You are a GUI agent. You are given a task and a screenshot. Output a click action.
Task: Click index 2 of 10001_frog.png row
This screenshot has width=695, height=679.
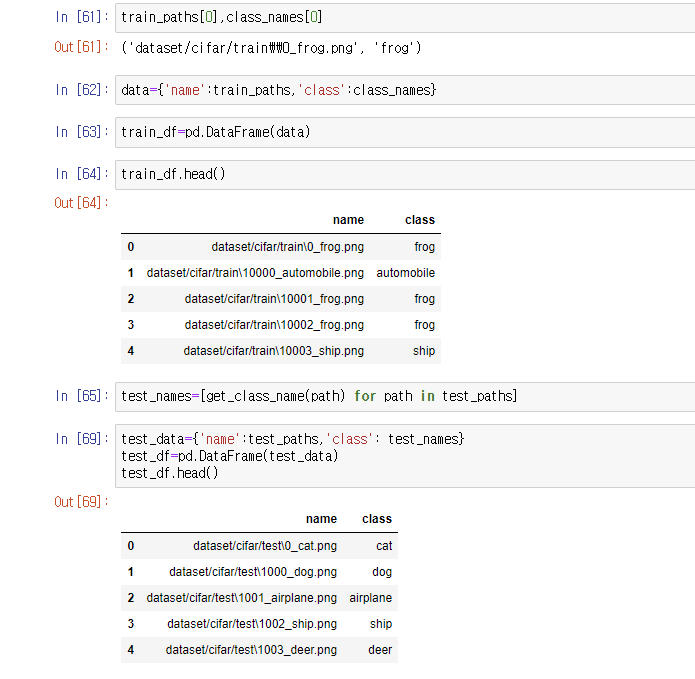click(x=131, y=299)
